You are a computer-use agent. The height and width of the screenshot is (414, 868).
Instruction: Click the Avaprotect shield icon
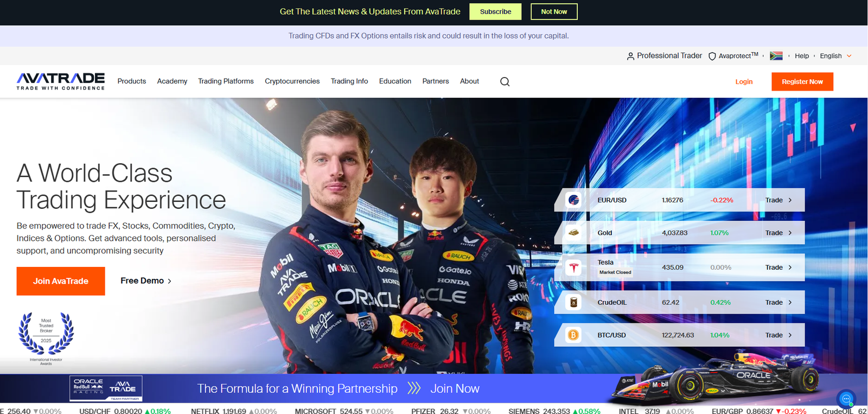point(712,56)
